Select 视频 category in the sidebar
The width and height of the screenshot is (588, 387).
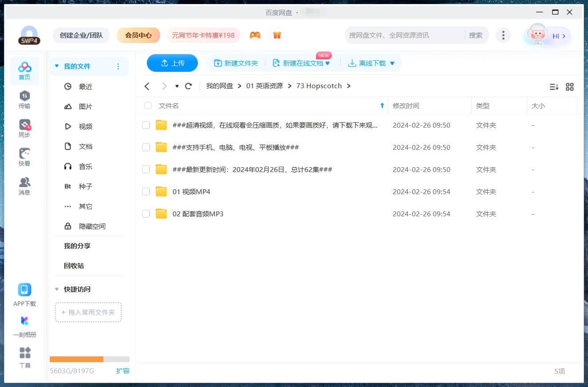pos(85,126)
